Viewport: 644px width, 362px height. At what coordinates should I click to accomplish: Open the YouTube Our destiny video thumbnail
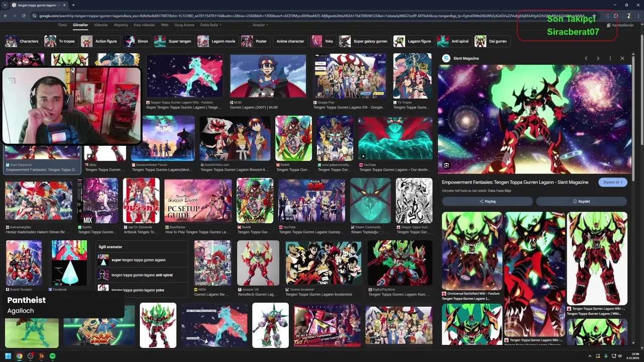[395, 138]
